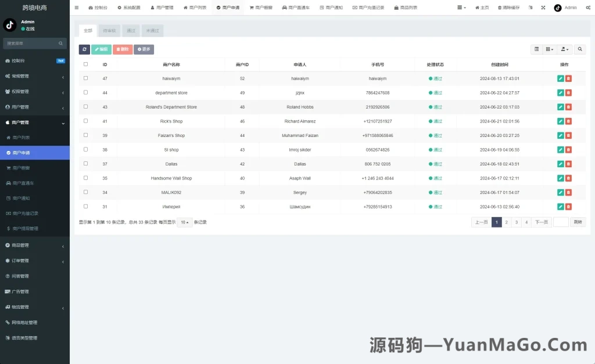The width and height of the screenshot is (595, 364).
Task: Switch to the 待审核 tab
Action: [x=109, y=30]
